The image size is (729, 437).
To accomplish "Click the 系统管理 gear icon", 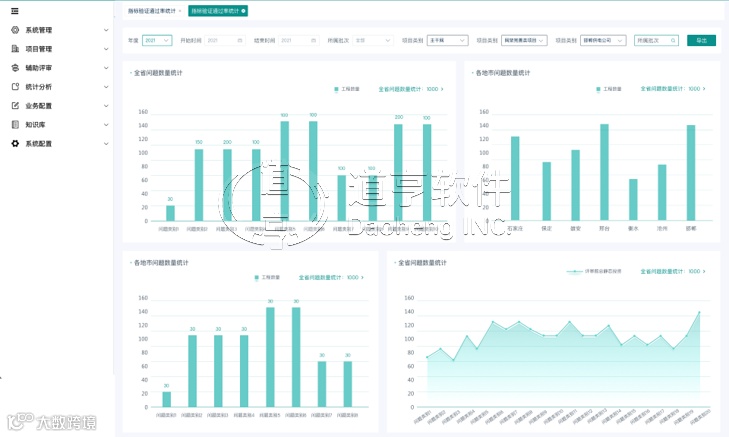I will 15,30.
